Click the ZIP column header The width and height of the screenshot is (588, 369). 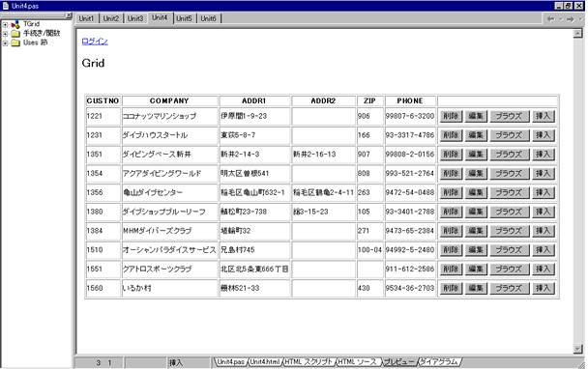369,100
